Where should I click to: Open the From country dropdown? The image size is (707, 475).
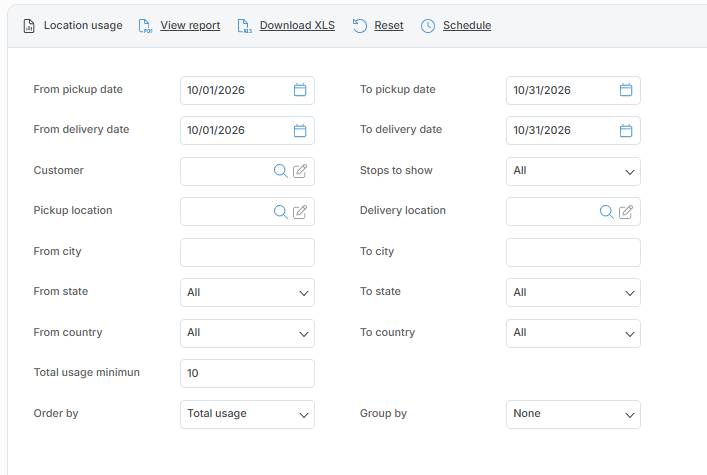247,333
